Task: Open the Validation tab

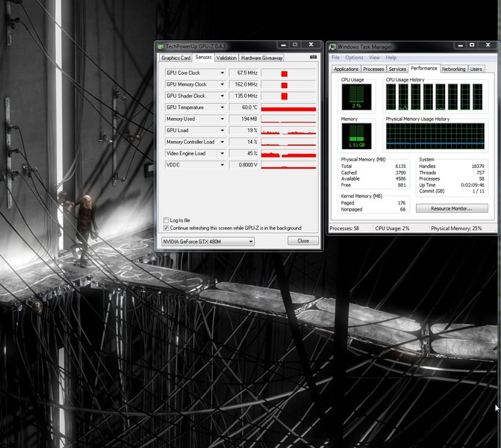Action: pyautogui.click(x=226, y=57)
